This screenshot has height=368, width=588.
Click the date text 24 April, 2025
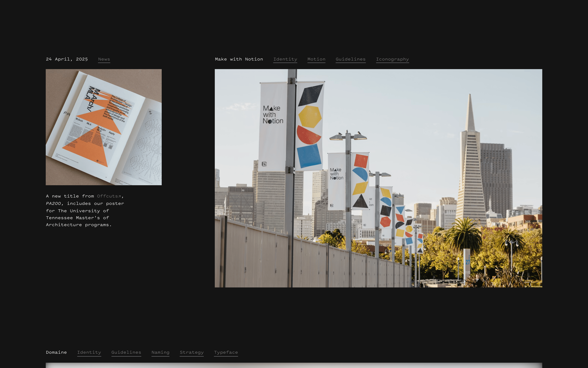coord(67,59)
